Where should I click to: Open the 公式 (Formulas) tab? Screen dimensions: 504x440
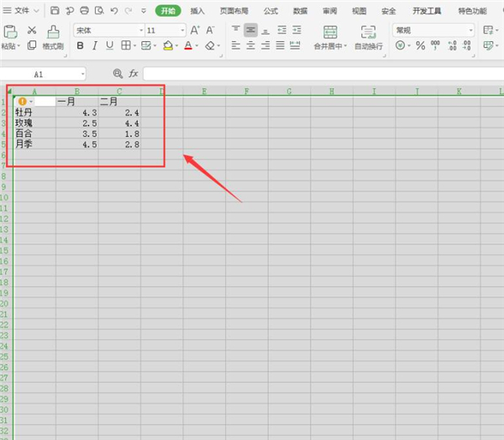pos(270,11)
